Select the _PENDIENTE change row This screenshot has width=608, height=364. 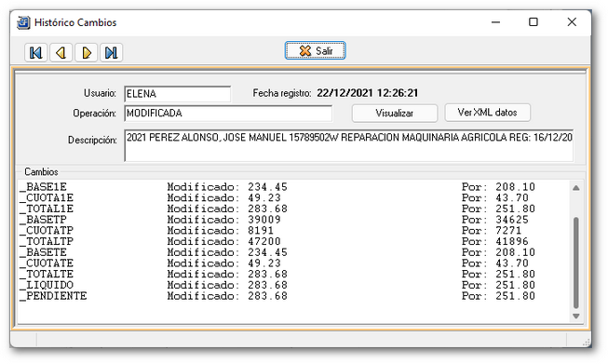(294, 296)
